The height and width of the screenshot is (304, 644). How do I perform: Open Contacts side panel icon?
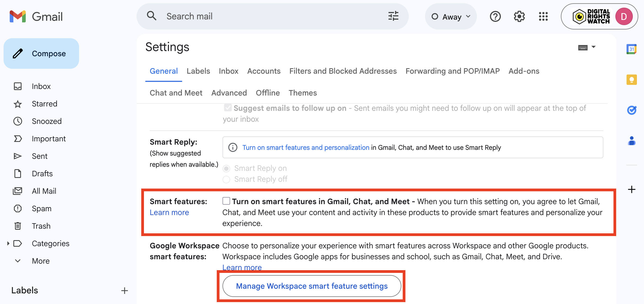(631, 141)
